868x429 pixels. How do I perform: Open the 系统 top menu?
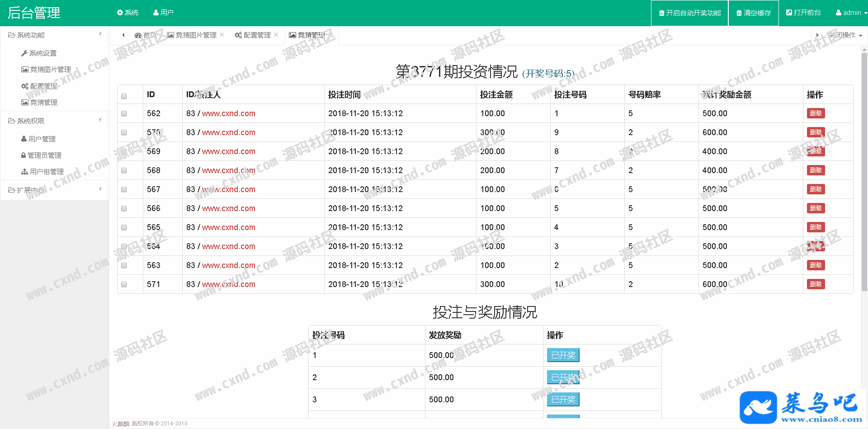coord(127,13)
